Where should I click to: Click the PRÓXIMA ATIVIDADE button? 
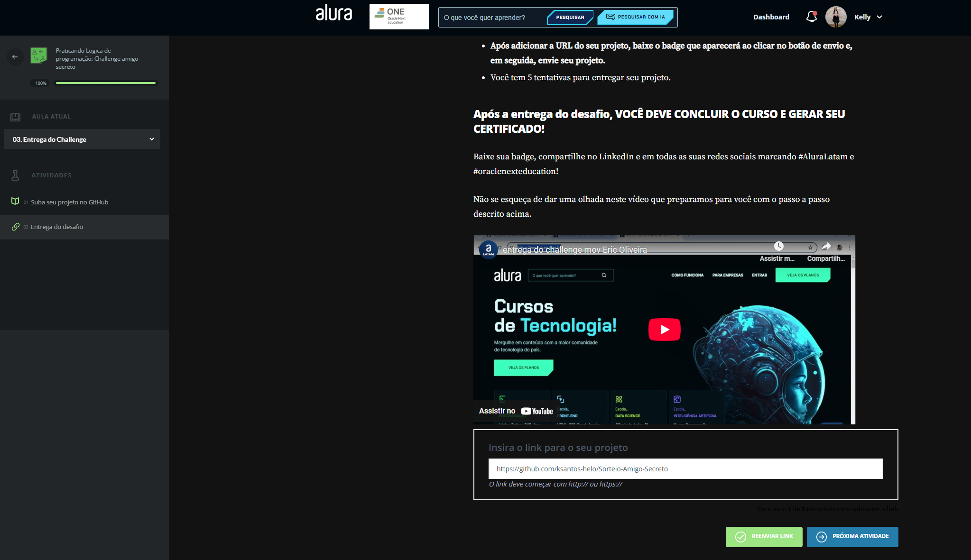point(852,537)
